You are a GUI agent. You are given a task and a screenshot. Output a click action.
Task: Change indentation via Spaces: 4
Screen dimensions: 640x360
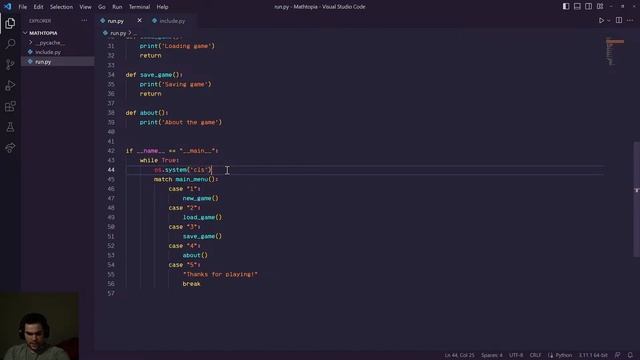492,355
